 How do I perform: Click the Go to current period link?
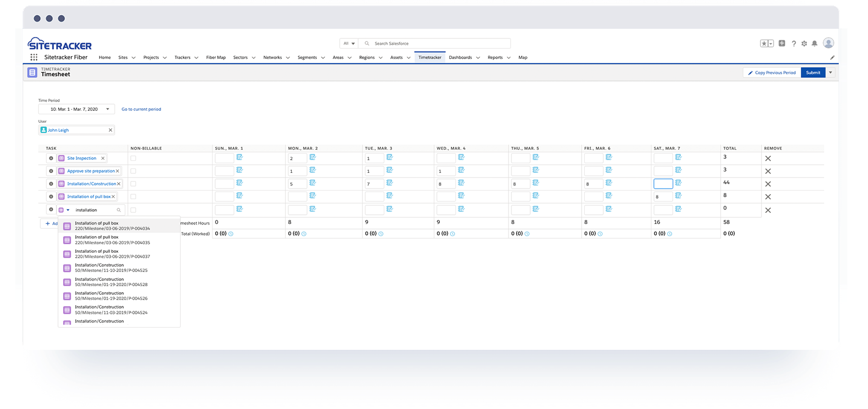(141, 109)
